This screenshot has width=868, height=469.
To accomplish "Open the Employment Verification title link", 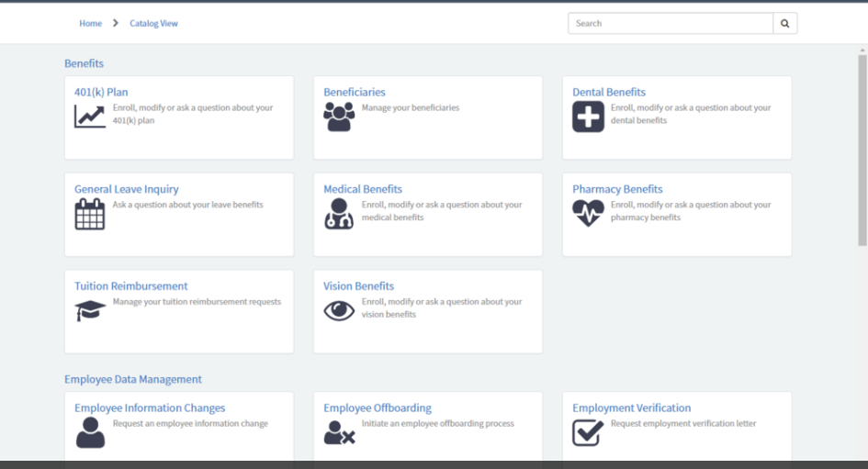I will (x=631, y=408).
